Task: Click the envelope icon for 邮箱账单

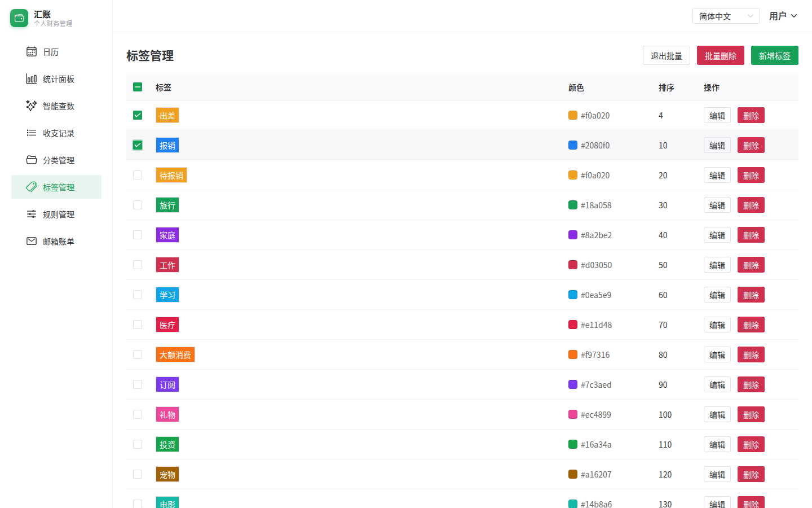Action: [x=32, y=242]
